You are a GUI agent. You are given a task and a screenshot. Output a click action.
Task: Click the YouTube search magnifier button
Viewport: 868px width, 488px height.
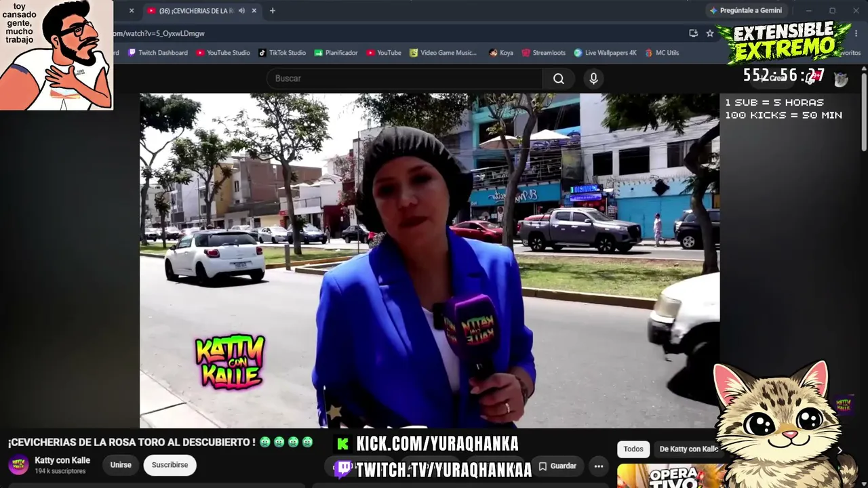coord(558,79)
